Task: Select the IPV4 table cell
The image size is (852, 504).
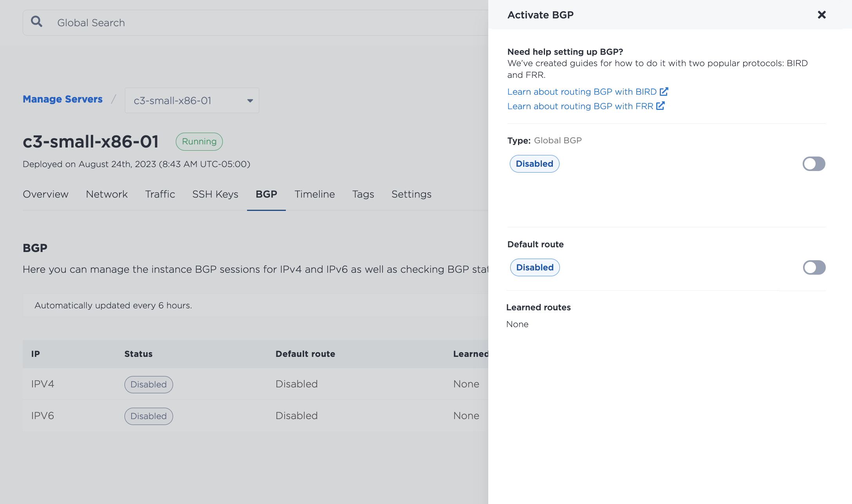Action: tap(43, 384)
